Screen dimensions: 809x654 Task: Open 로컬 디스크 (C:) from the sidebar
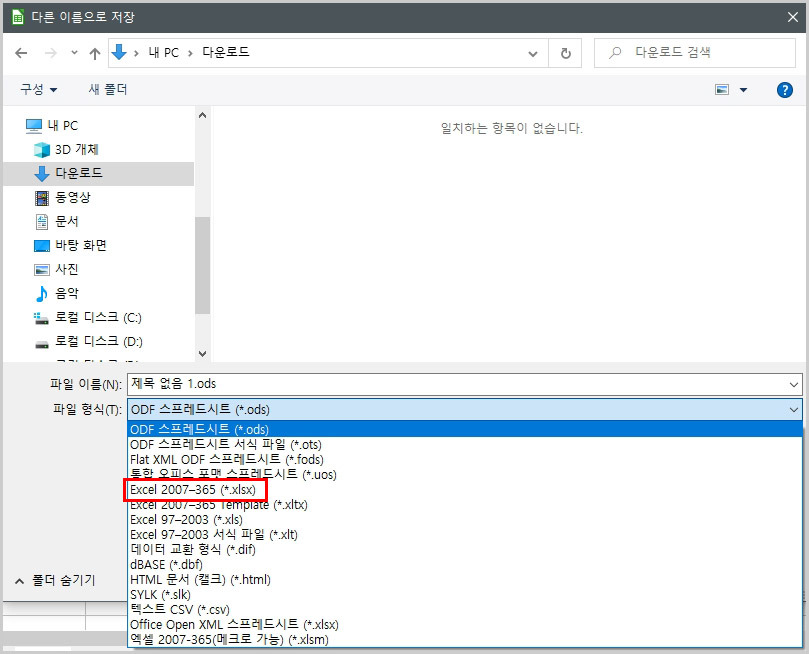(92, 318)
